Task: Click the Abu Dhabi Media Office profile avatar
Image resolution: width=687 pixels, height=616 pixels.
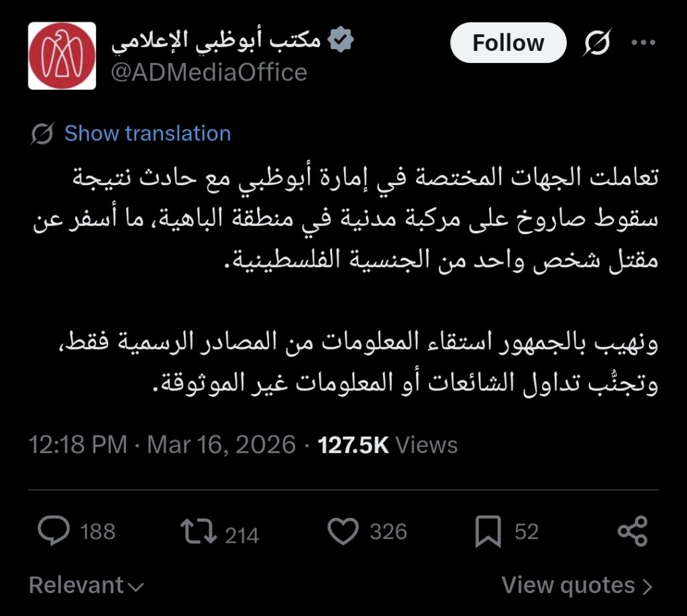Action: point(62,56)
